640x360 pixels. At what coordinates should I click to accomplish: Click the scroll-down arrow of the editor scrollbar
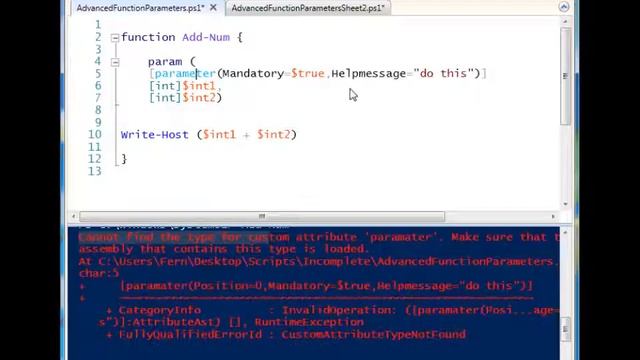(x=565, y=204)
